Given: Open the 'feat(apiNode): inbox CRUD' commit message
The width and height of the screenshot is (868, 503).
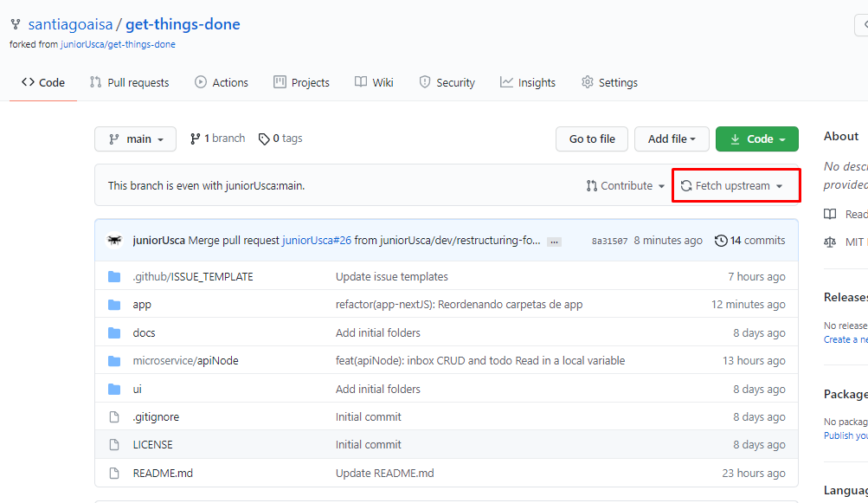Looking at the screenshot, I should pos(480,361).
